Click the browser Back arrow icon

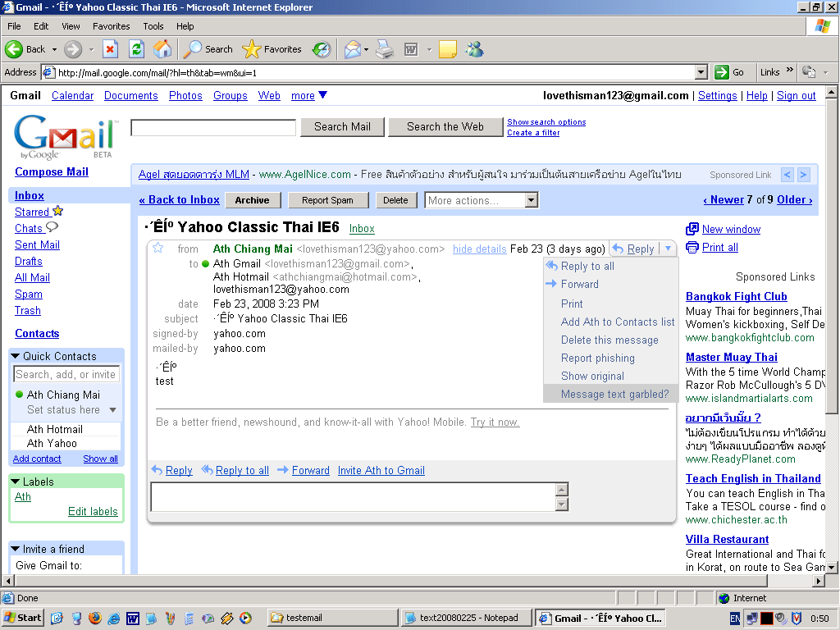(x=14, y=49)
